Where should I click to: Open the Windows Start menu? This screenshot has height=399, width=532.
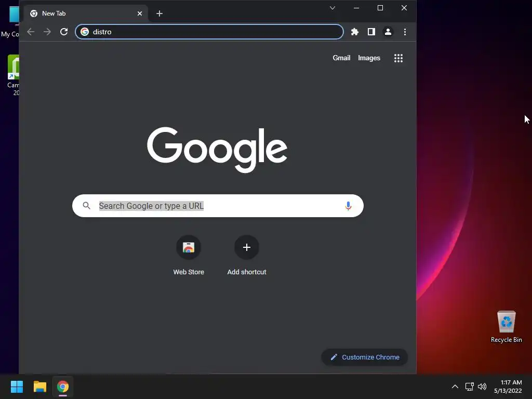pos(17,387)
